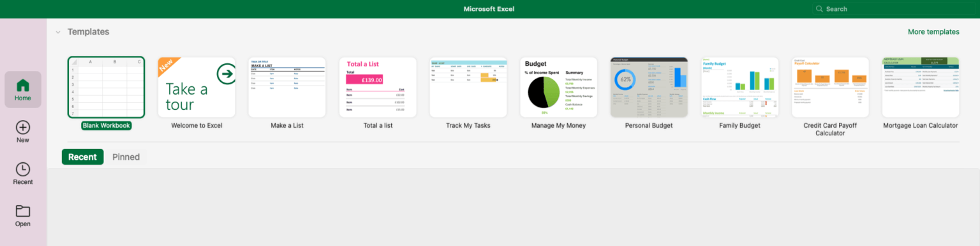The width and height of the screenshot is (980, 246).
Task: Collapse the Templates section chevron
Action: [58, 32]
